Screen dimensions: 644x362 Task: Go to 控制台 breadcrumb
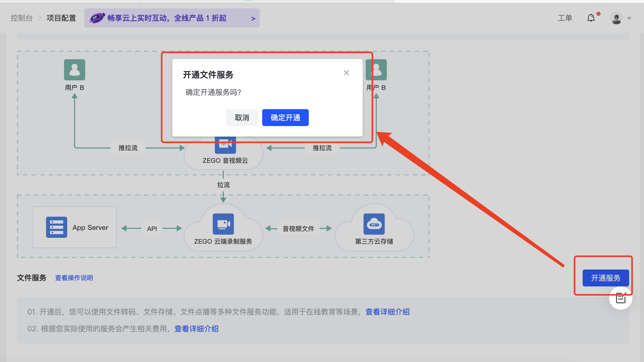point(21,18)
